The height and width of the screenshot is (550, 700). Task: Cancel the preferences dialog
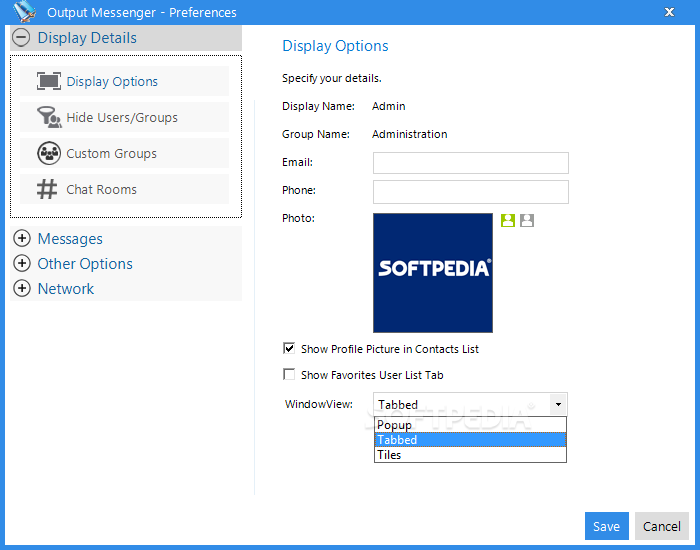(662, 526)
